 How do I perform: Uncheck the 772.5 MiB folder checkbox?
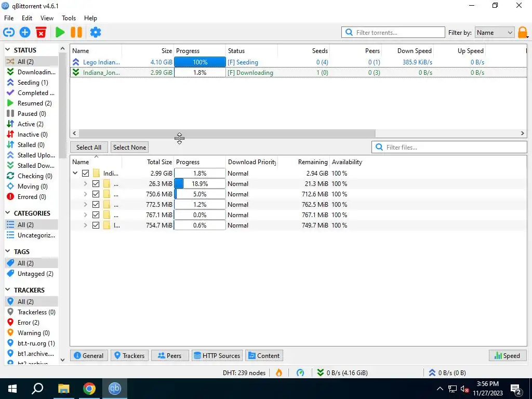(96, 205)
